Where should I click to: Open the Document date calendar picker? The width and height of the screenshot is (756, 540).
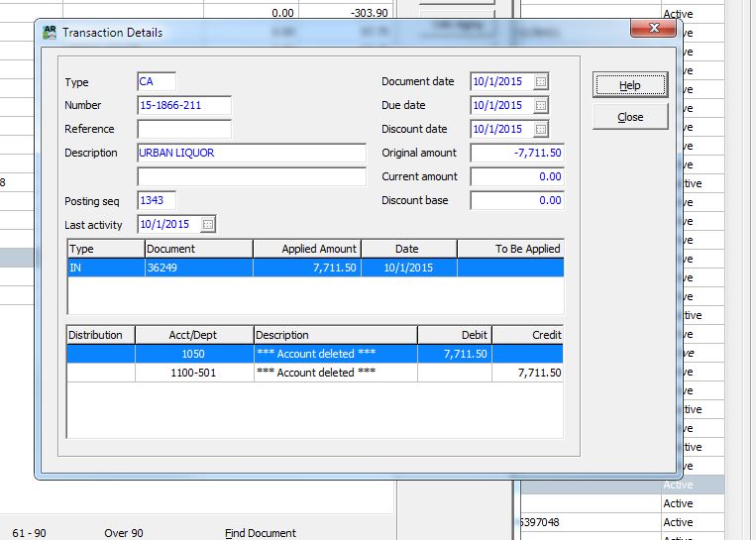coord(540,81)
